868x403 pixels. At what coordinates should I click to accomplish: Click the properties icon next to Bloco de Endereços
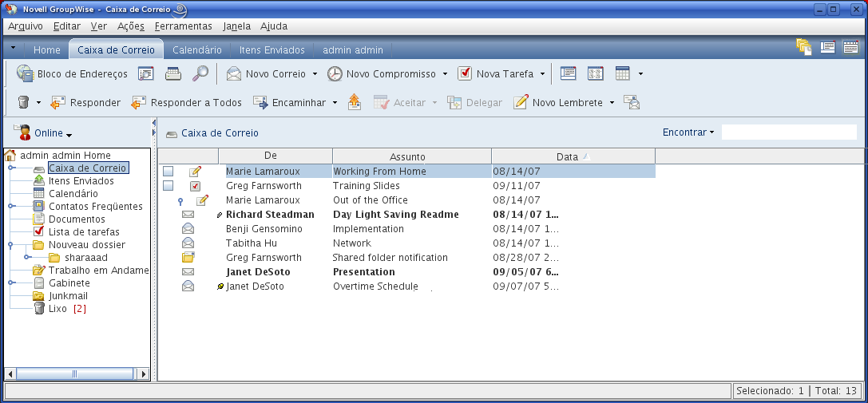(x=145, y=73)
